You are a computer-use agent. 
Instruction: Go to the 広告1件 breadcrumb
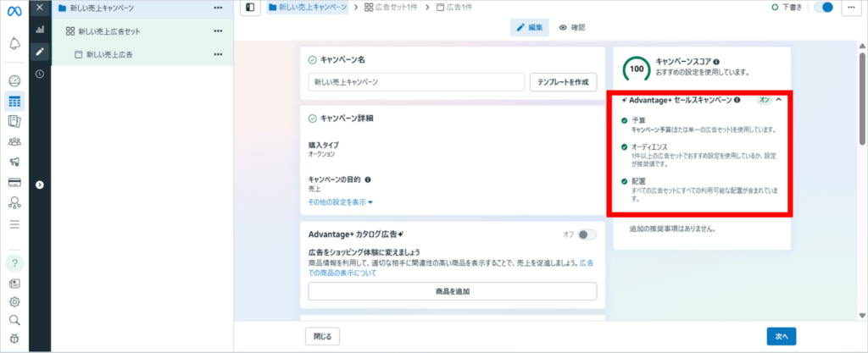pyautogui.click(x=454, y=8)
